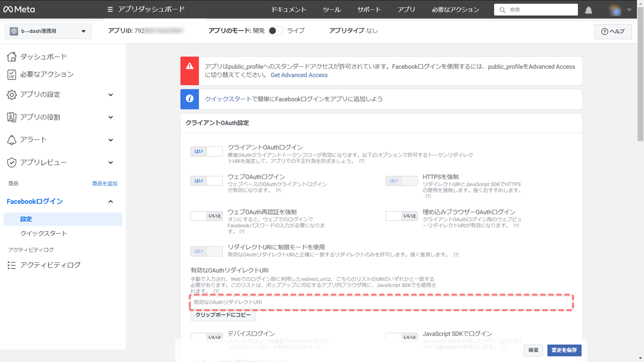Click the [?] help mark after クライアントOAuthログイン description

point(361,161)
